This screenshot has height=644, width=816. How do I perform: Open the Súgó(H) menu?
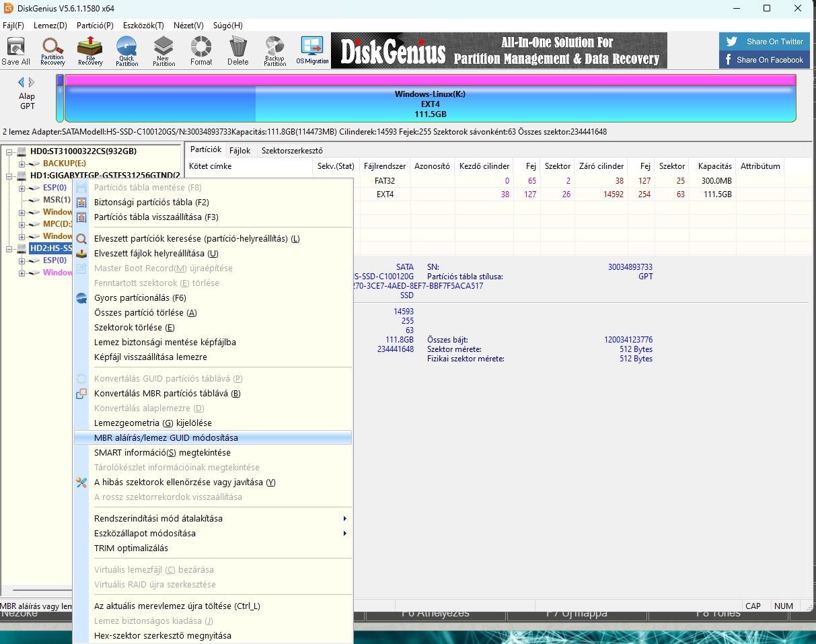(x=227, y=26)
